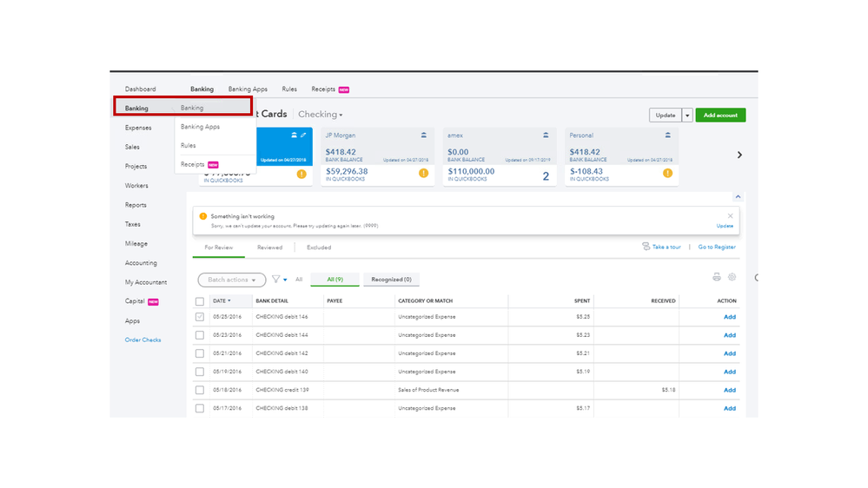Show next account cards with right arrow
This screenshot has width=868, height=488.
click(739, 155)
